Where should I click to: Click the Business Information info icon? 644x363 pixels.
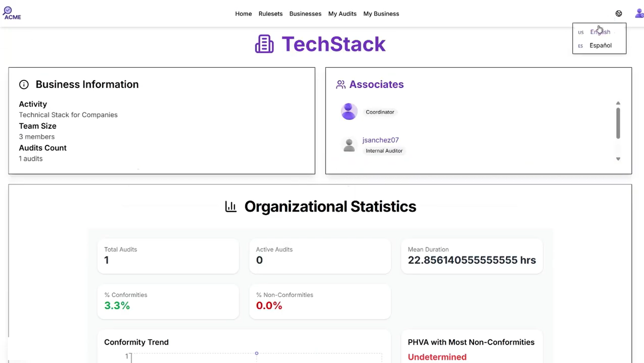point(24,85)
